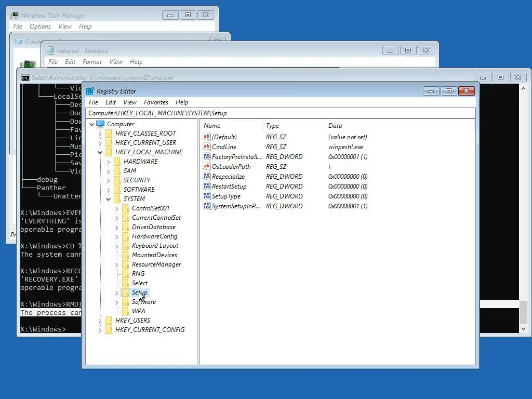Click the HKEY_CURRENT_USER folder icon
532x399 pixels.
click(x=109, y=143)
